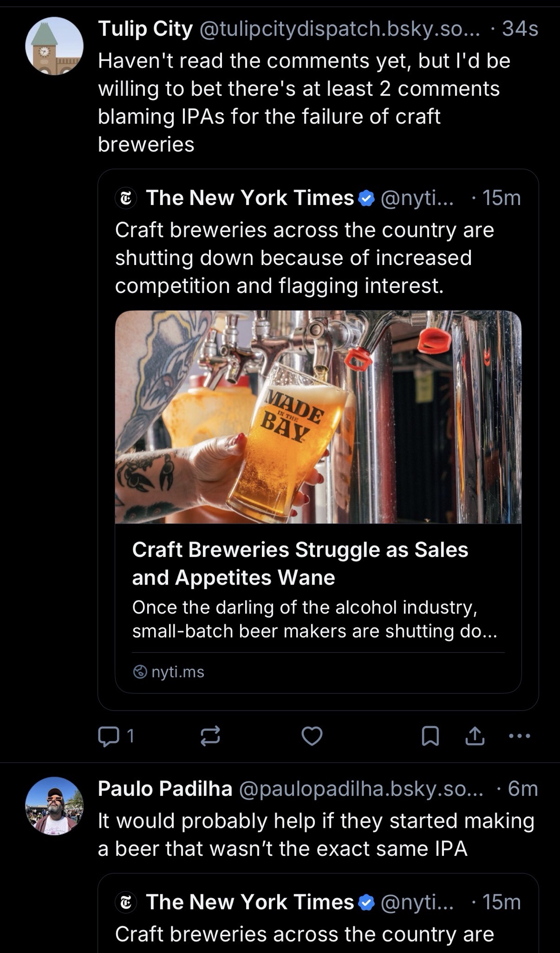Image resolution: width=560 pixels, height=953 pixels.
Task: Tap the repost icon under Tulip City's post
Action: [210, 736]
